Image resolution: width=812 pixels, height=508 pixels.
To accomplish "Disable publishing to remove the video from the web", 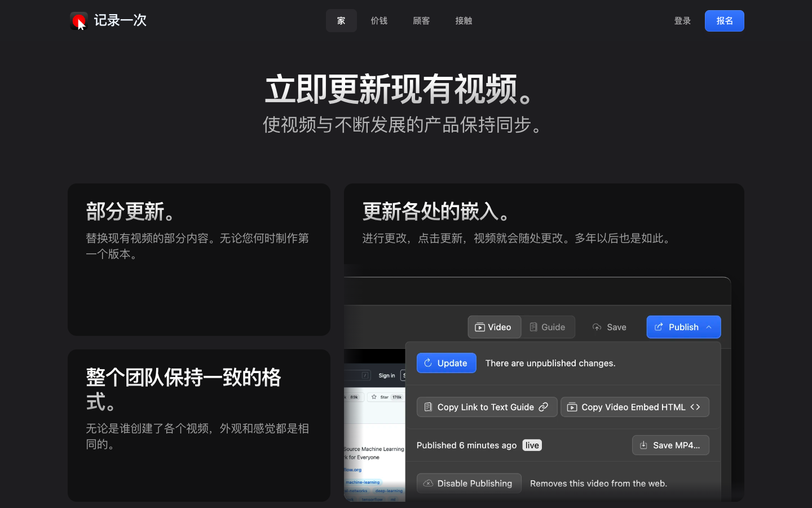I will click(x=469, y=483).
